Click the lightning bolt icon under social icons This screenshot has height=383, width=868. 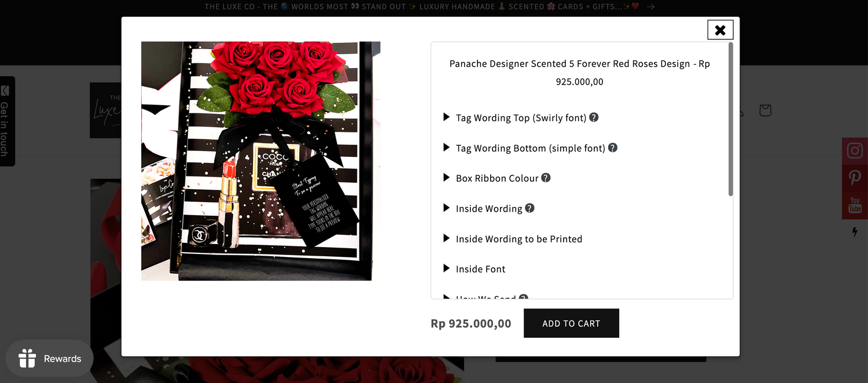[855, 232]
